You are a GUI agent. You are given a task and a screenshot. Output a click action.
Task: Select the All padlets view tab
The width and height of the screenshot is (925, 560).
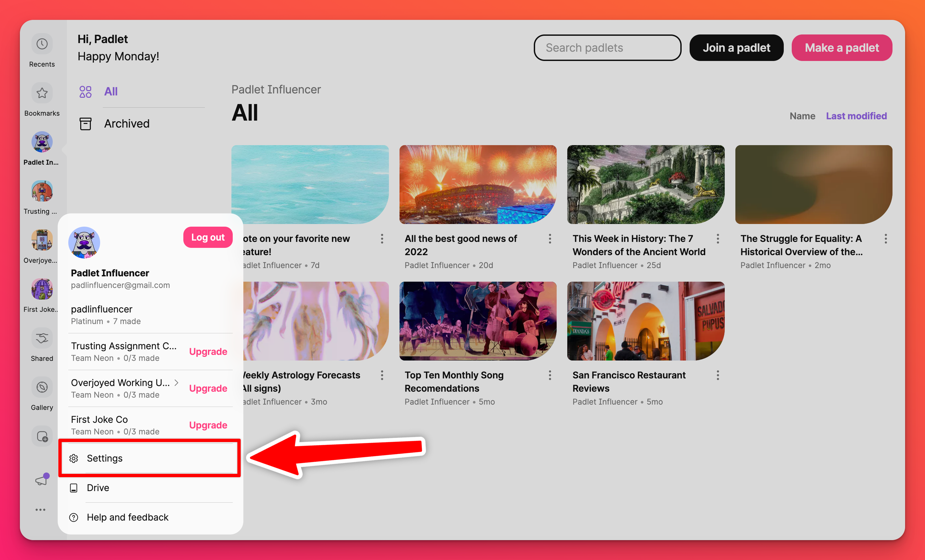110,91
